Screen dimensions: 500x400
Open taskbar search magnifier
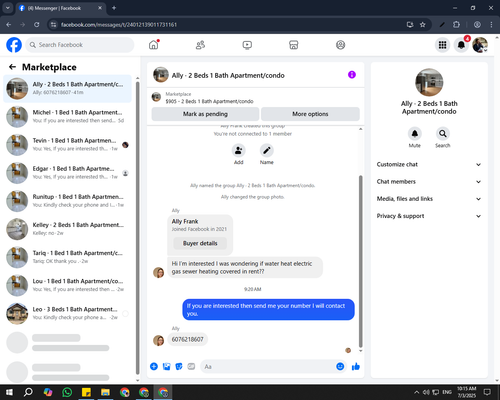click(x=28, y=392)
